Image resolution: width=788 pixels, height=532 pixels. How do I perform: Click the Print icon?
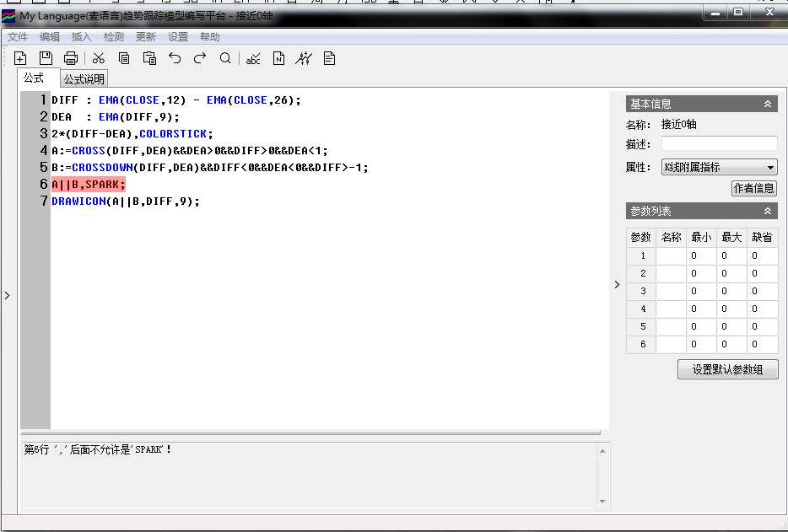point(71,58)
